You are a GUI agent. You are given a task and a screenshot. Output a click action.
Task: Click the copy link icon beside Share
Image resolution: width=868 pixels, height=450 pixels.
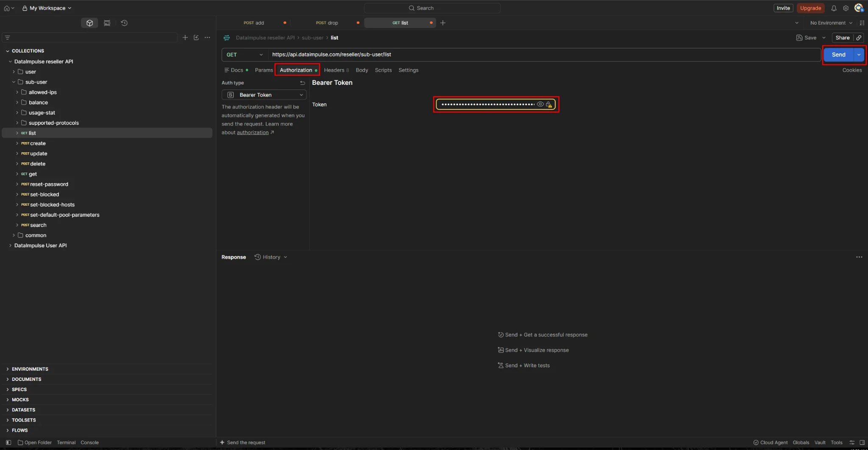click(859, 38)
